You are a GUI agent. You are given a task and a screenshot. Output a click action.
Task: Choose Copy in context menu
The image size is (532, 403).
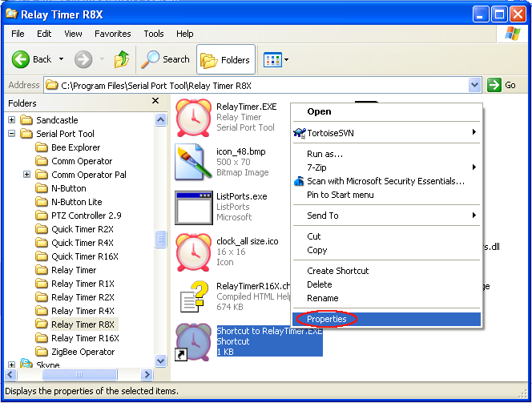click(x=386, y=250)
